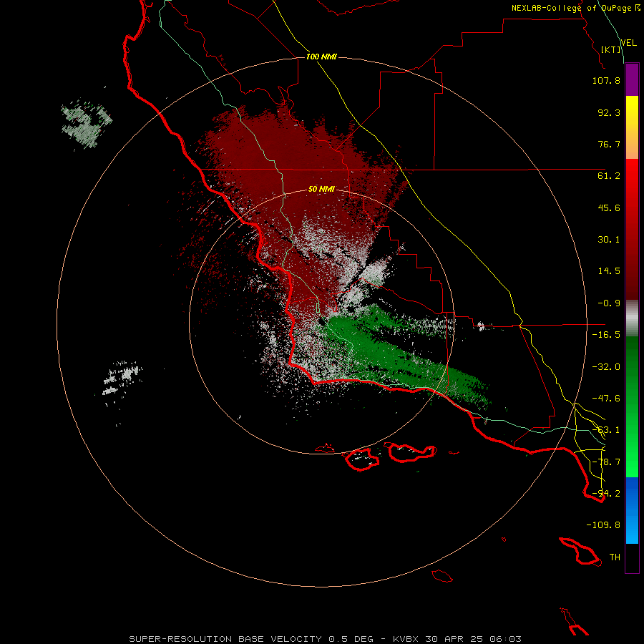The height and width of the screenshot is (644, 644).
Task: Click the -32.0 velocity scale value
Action: [x=606, y=367]
